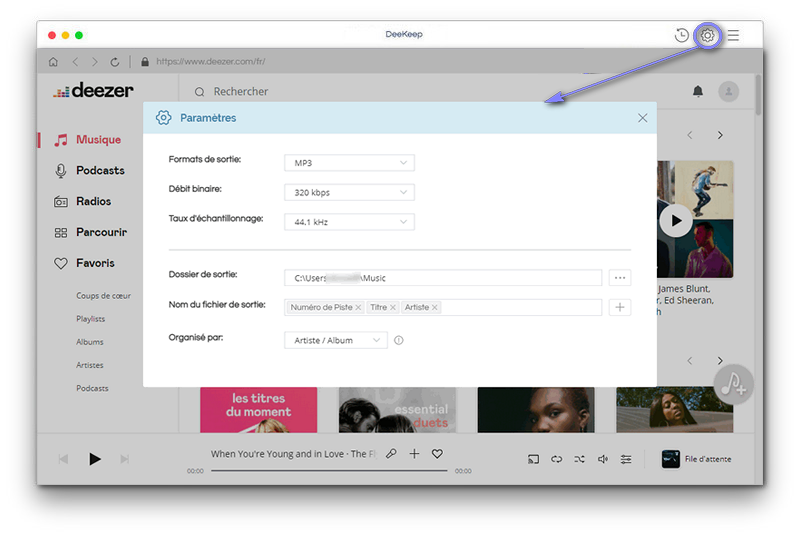Open the hamburger menu in title bar
Viewport: 800px width, 536px height.
tap(733, 35)
